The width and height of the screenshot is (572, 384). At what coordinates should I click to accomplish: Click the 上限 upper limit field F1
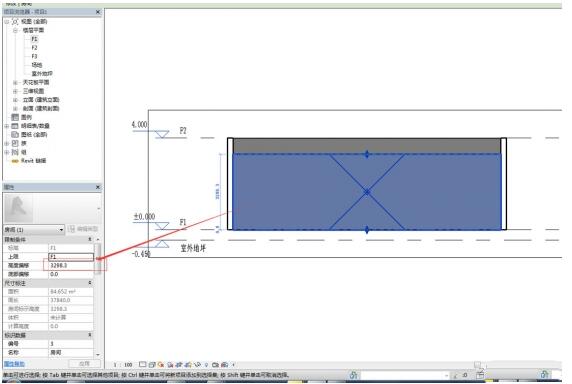pos(71,257)
